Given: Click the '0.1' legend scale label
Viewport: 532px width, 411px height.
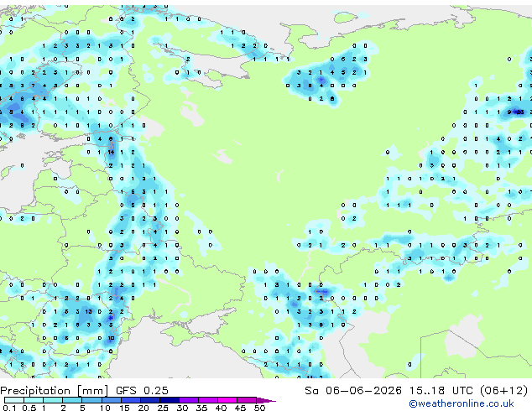Looking at the screenshot, I should tap(9, 408).
